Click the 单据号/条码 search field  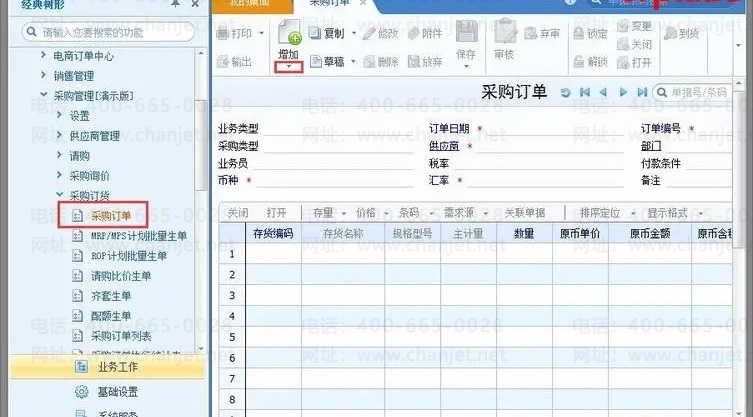tap(692, 93)
